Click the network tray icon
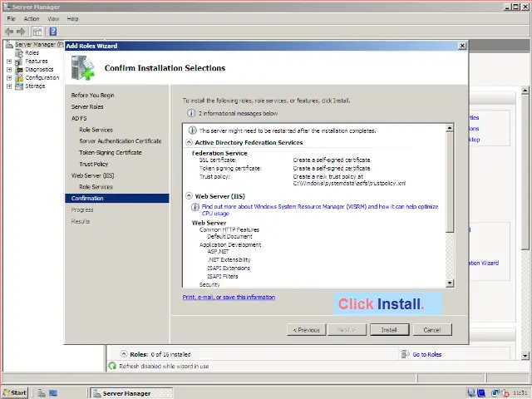 coord(495,393)
